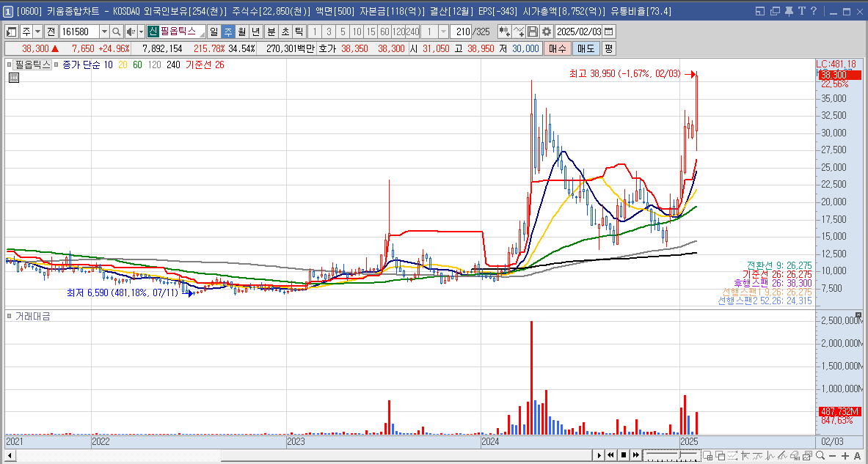Select daily 일 chart period
The width and height of the screenshot is (868, 464).
[x=214, y=32]
